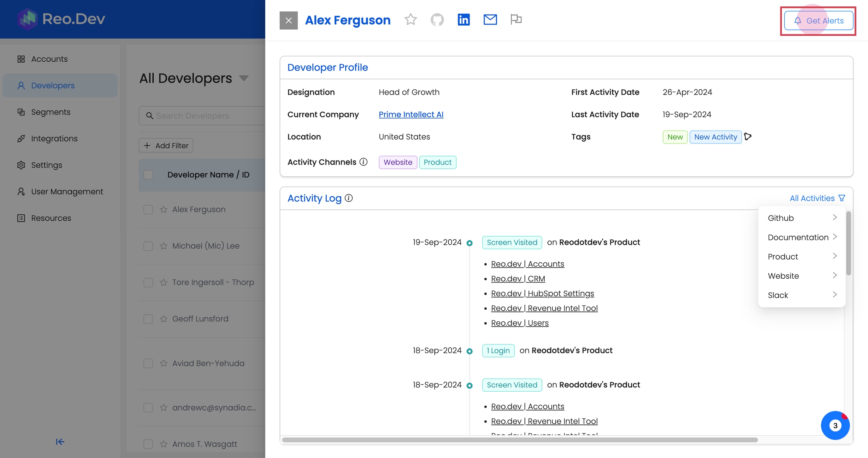868x458 pixels.
Task: Open the developer's GitHub profile icon
Action: pos(437,20)
